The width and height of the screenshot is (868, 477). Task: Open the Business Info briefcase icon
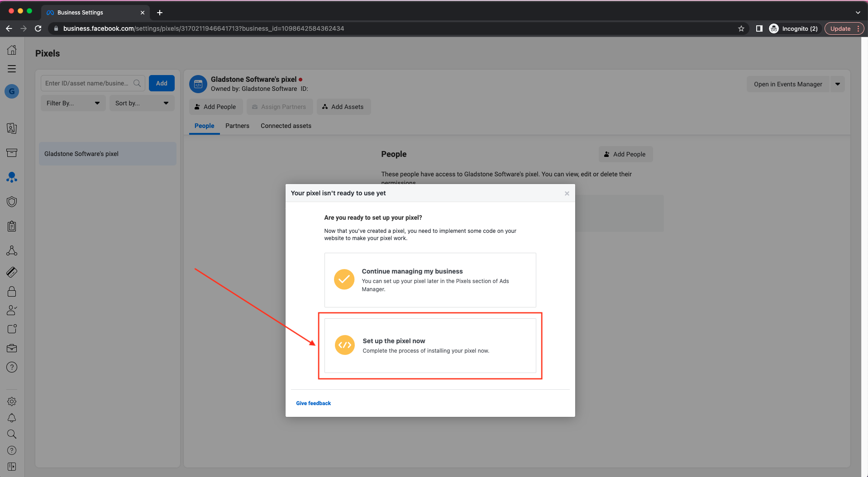tap(12, 348)
